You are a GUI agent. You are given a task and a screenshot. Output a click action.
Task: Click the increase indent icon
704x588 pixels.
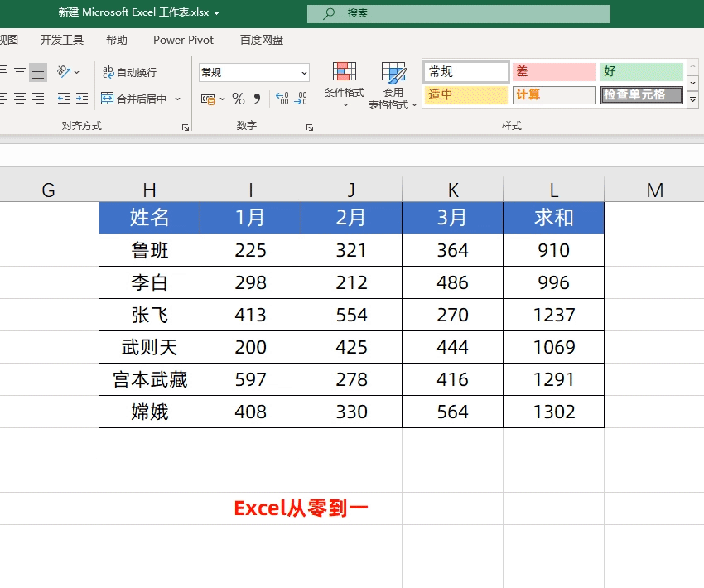tap(82, 99)
